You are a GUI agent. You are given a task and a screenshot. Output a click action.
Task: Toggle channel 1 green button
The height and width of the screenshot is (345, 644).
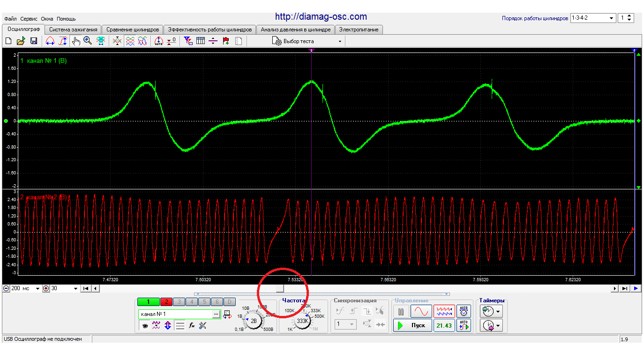coord(148,302)
